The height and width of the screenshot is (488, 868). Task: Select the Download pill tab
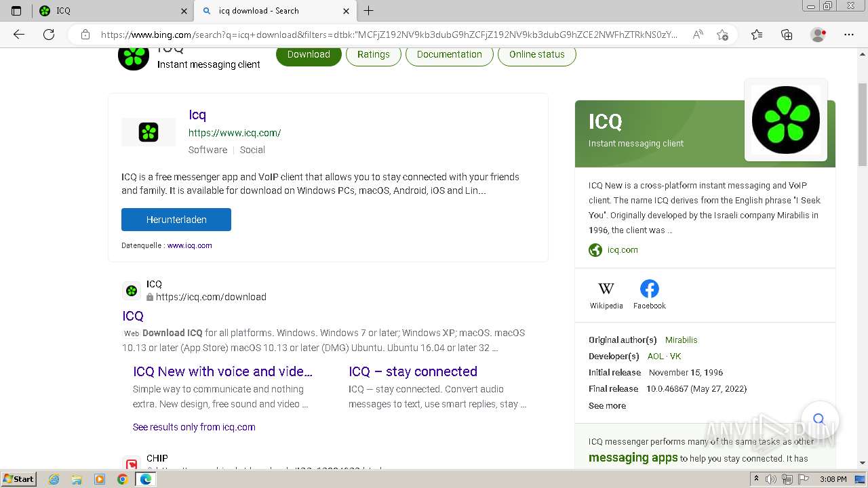point(309,54)
